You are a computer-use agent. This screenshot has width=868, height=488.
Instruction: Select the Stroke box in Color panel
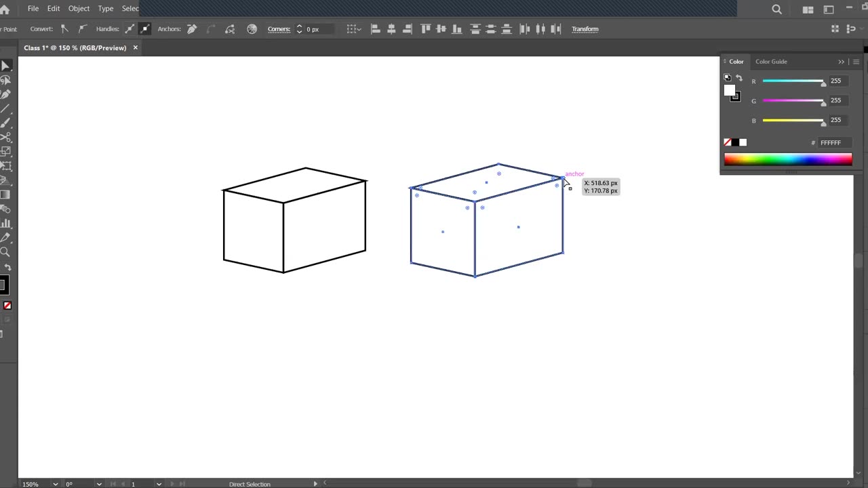tap(736, 98)
